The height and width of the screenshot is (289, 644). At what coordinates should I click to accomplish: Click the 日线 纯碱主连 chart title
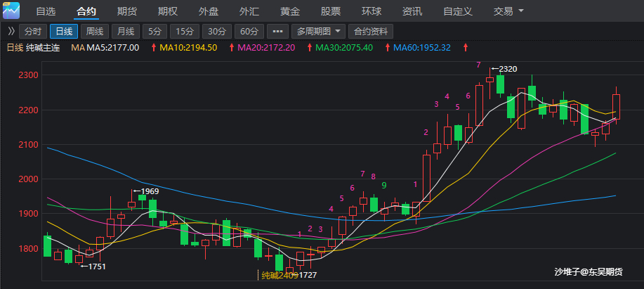33,48
